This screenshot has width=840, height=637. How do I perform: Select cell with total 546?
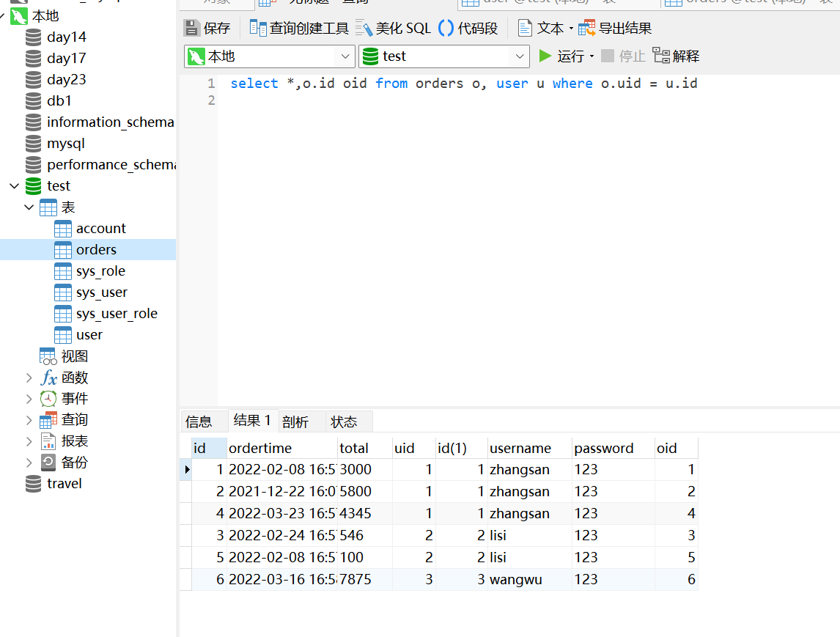coord(365,536)
